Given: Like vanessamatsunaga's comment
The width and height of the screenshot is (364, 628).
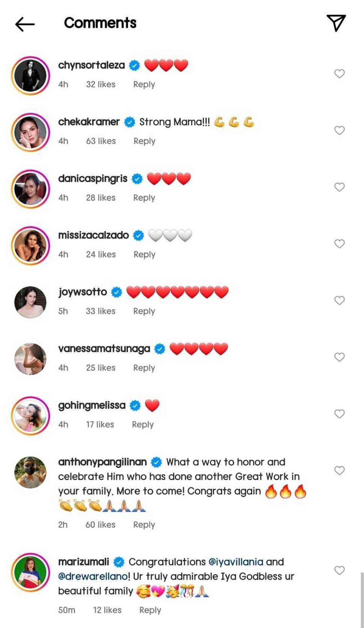Looking at the screenshot, I should [x=339, y=357].
